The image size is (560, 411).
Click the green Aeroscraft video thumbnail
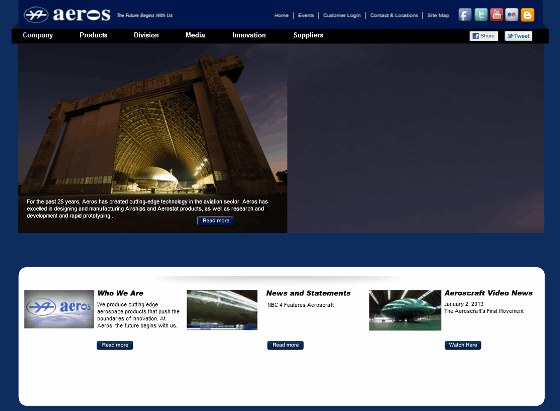coord(405,310)
